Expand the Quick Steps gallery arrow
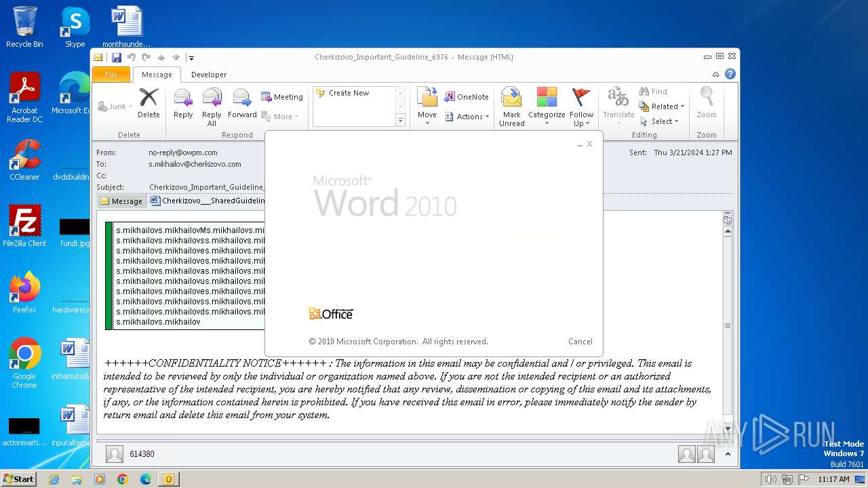The width and height of the screenshot is (868, 488). point(400,121)
